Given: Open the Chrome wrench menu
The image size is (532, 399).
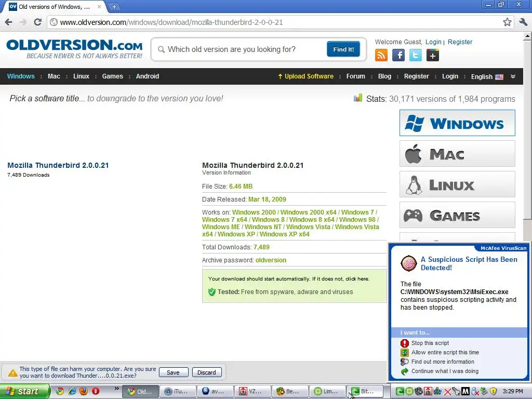Looking at the screenshot, I should [x=523, y=22].
